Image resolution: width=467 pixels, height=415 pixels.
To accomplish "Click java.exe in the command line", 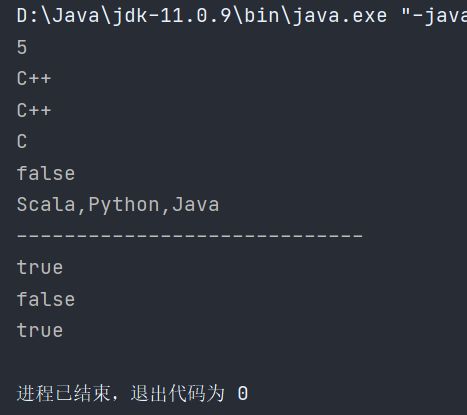I will pyautogui.click(x=339, y=16).
